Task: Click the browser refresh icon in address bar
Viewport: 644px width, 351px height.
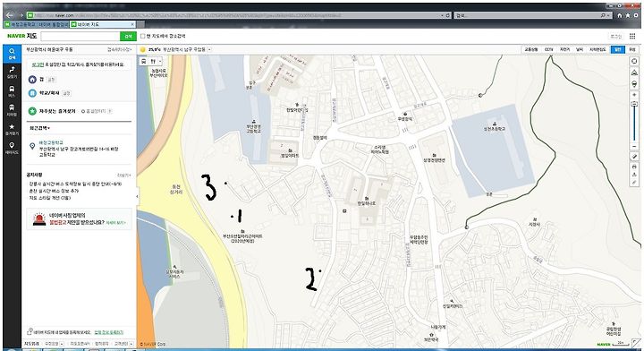Action: pyautogui.click(x=448, y=15)
